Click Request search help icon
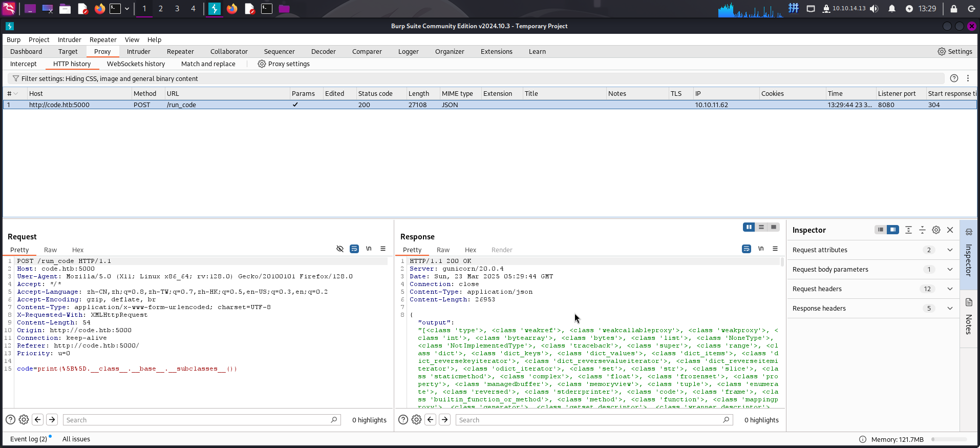Image resolution: width=980 pixels, height=448 pixels. pos(10,420)
